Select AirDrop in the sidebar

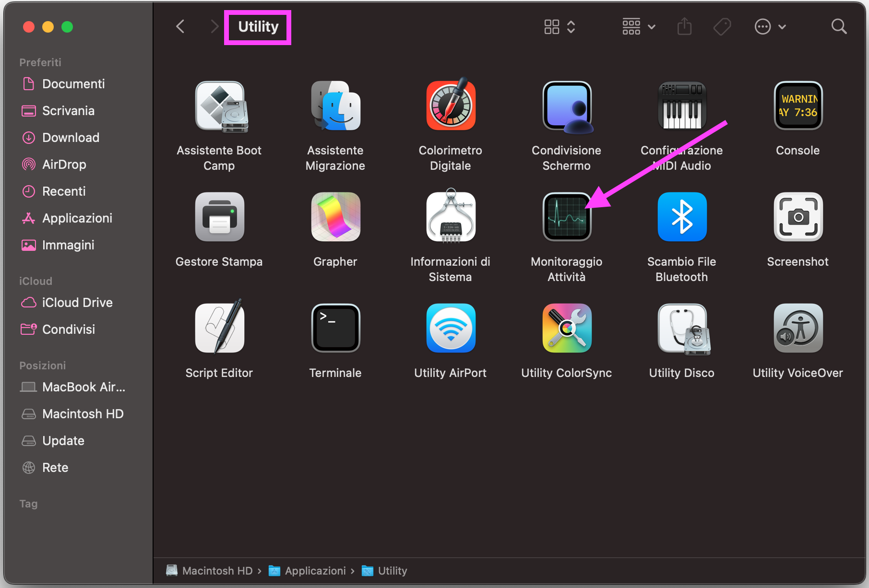tap(64, 165)
